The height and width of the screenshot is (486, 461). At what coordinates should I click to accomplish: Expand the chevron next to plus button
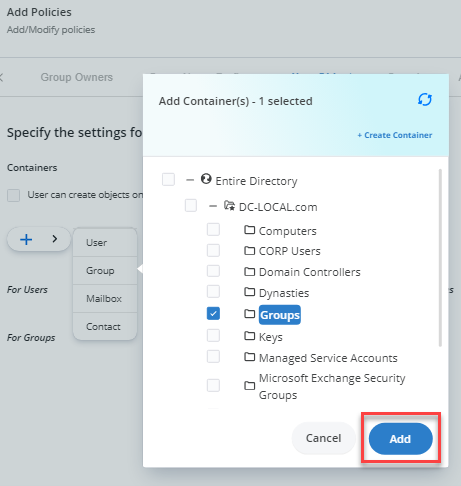55,239
